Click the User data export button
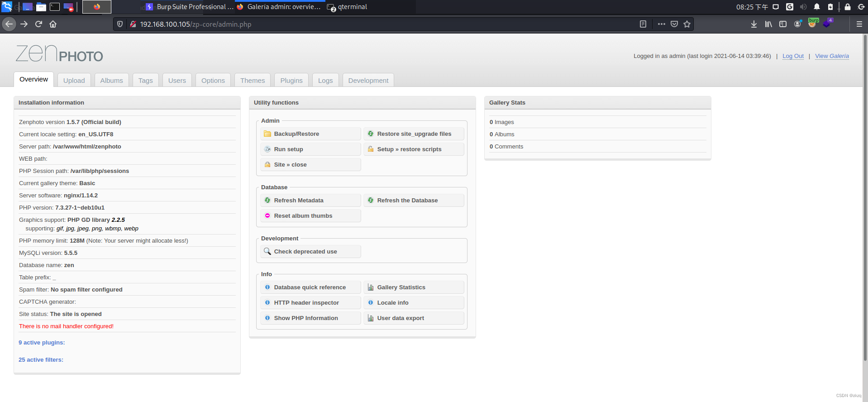 click(x=414, y=318)
